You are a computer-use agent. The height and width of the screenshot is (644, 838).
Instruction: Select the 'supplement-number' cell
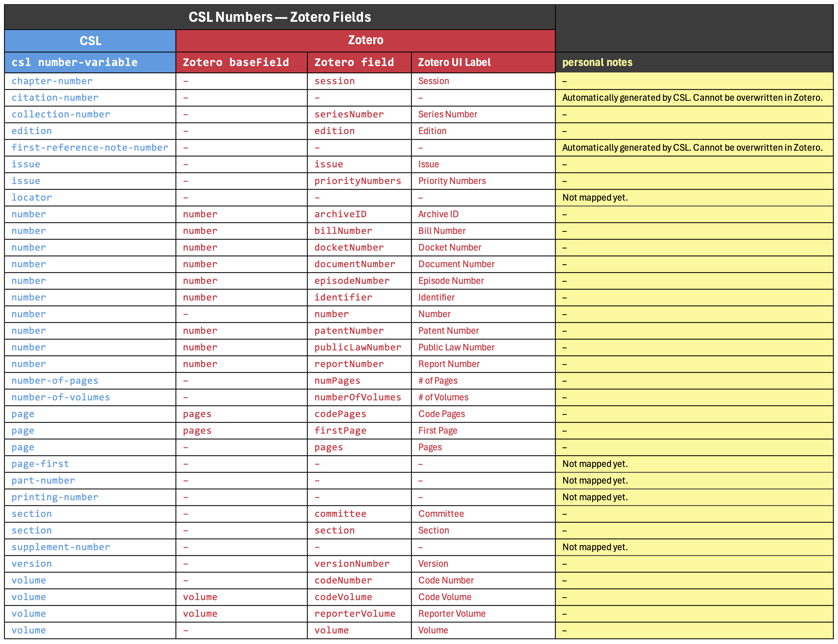pyautogui.click(x=61, y=547)
